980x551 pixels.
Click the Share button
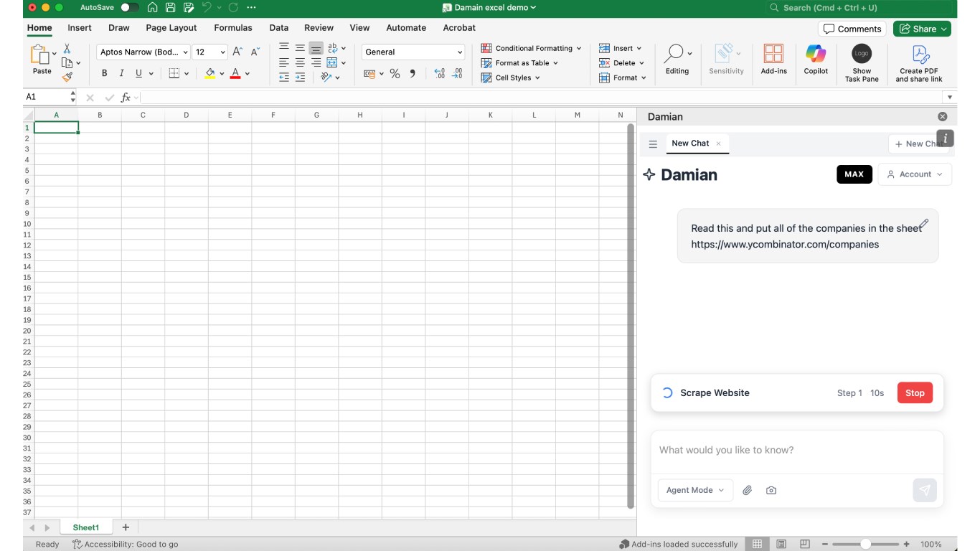click(x=922, y=29)
